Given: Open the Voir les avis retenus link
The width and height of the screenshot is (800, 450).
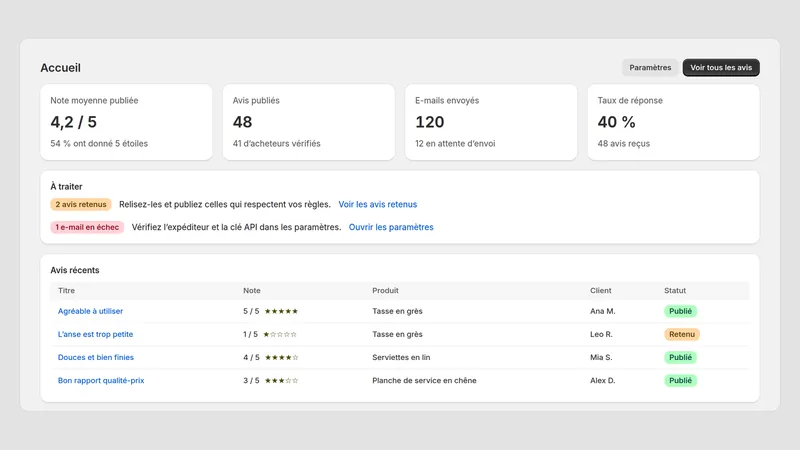Looking at the screenshot, I should pos(378,204).
